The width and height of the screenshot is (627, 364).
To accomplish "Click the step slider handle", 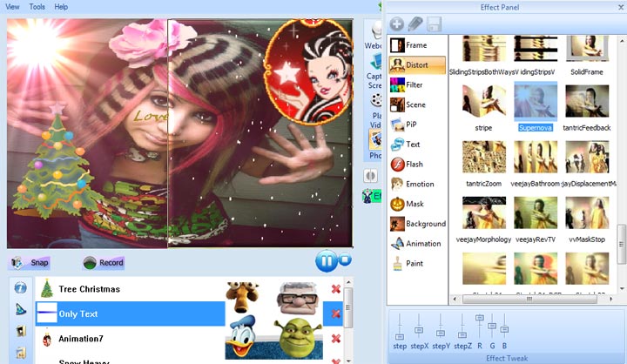I will click(x=400, y=337).
